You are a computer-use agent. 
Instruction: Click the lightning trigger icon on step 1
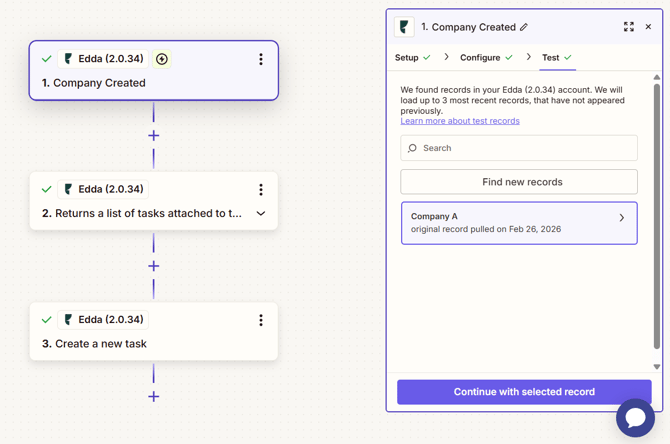coord(162,59)
